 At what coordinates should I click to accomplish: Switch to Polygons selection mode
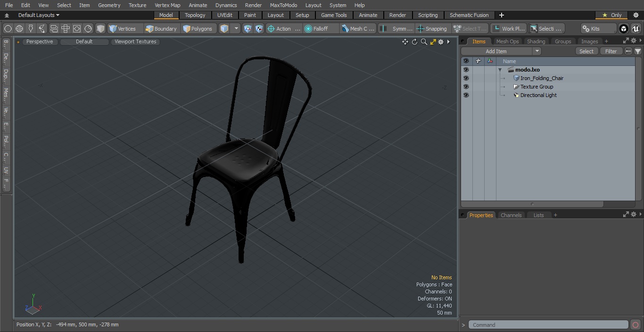[x=199, y=29]
